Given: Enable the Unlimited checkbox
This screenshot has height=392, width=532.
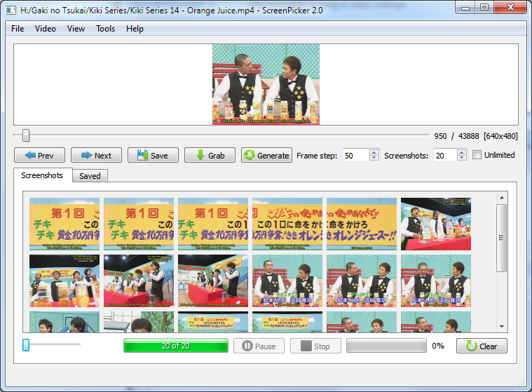Looking at the screenshot, I should click(477, 155).
